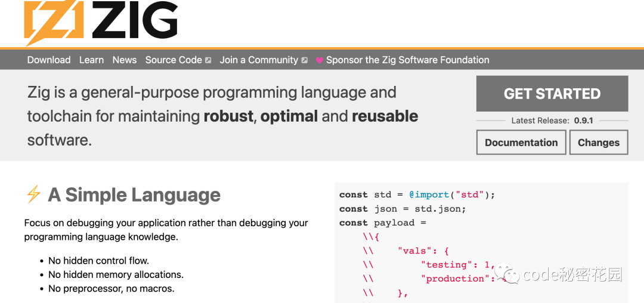Open the Changes button
Image resolution: width=644 pixels, height=303 pixels.
599,143
